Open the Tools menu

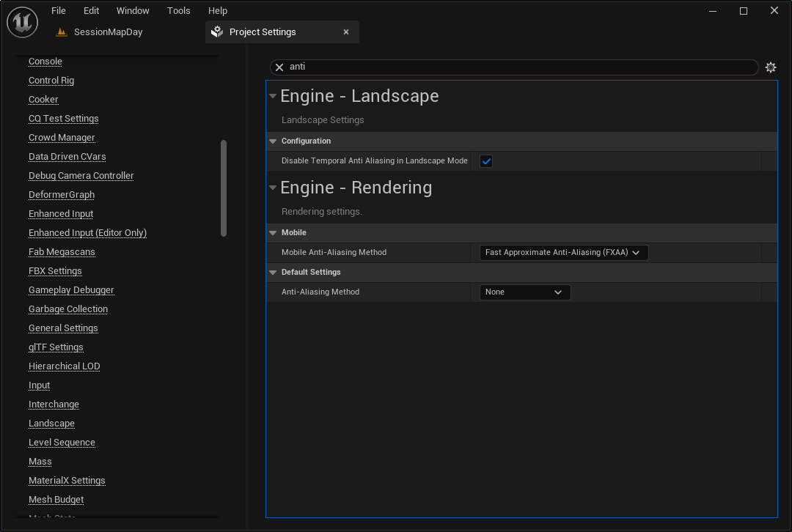(178, 10)
